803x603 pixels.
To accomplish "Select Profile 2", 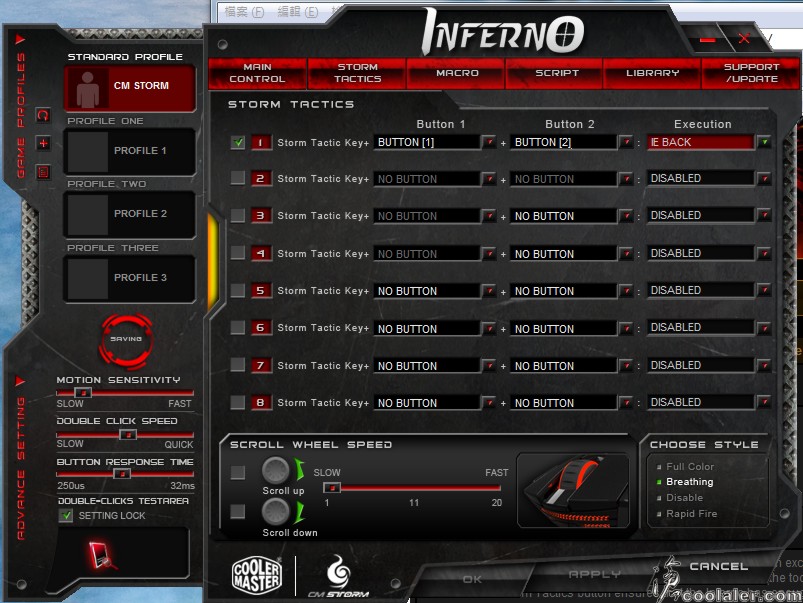I will tap(130, 214).
